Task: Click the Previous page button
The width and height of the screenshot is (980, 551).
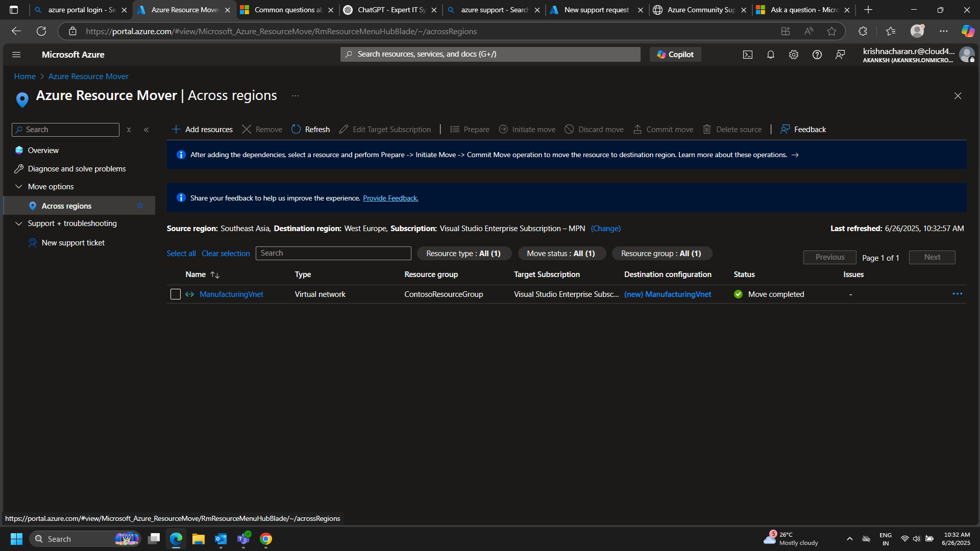Action: tap(830, 257)
